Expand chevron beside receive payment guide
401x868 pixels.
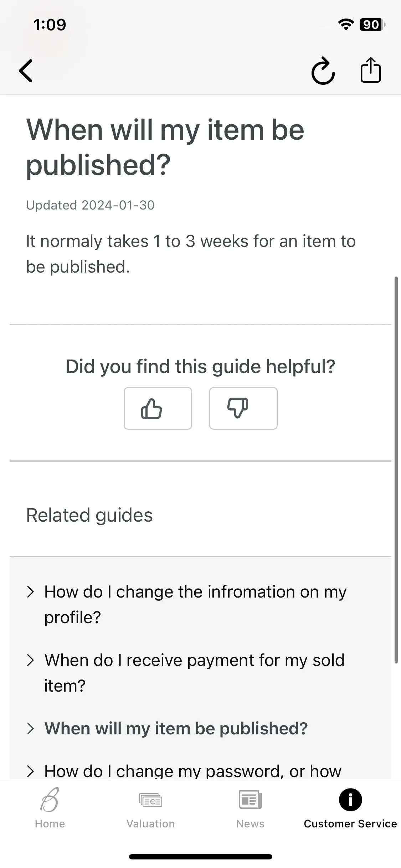point(31,660)
